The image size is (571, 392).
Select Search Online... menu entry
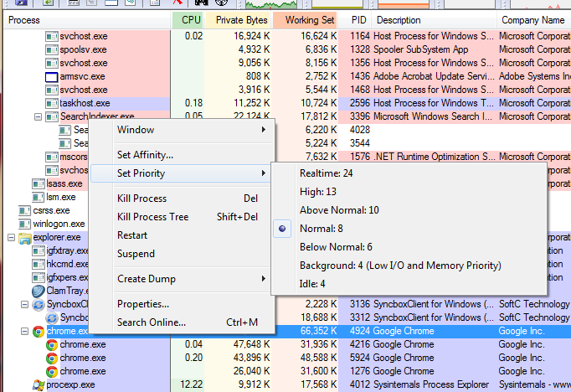(182, 322)
